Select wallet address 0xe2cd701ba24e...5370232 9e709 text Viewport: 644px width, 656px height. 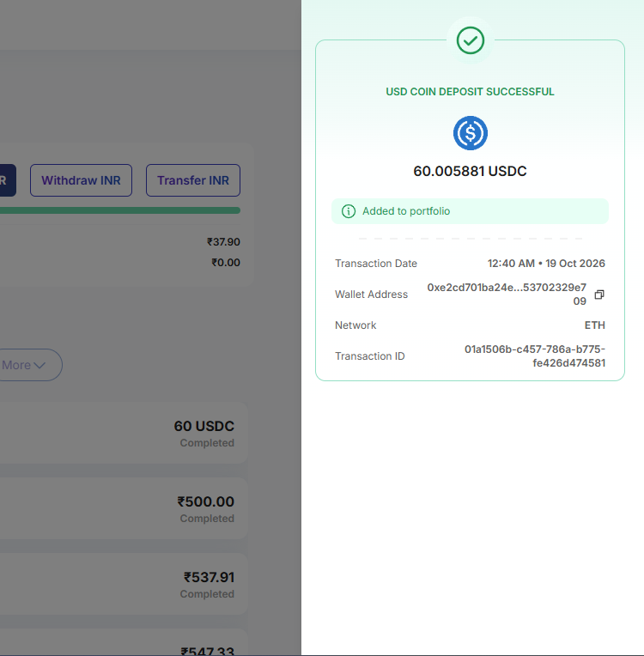(507, 295)
